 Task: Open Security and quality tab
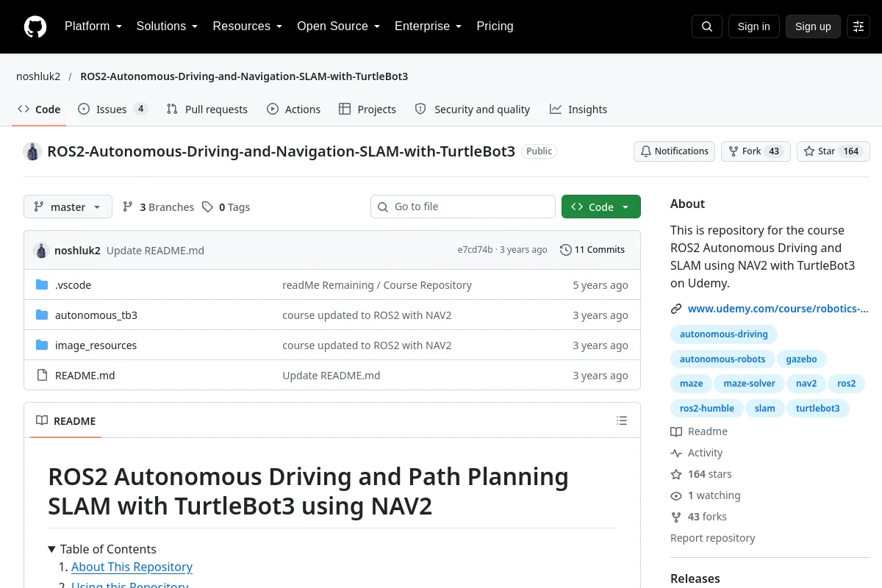pos(473,110)
